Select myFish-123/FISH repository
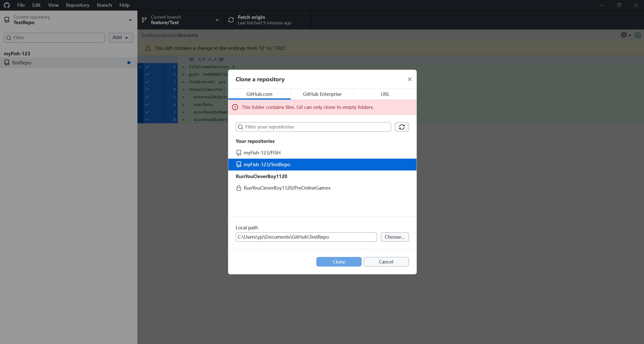644x344 pixels. [x=322, y=153]
